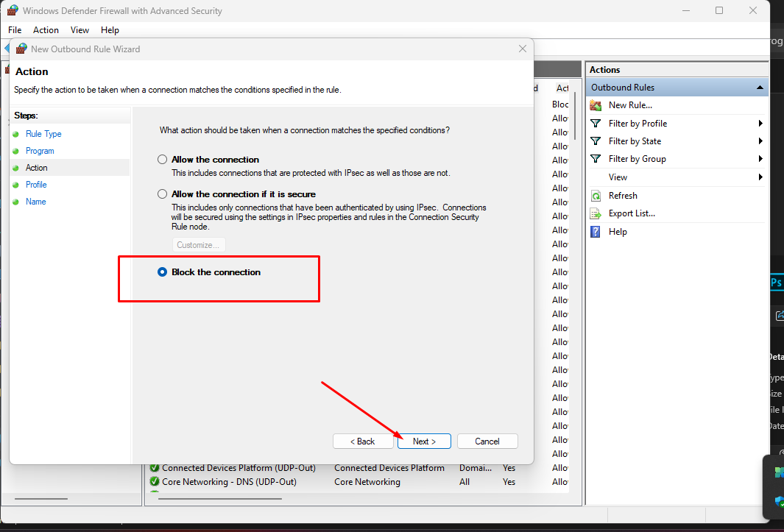Select the Allow the connection radio button
This screenshot has height=532, width=784.
(163, 160)
